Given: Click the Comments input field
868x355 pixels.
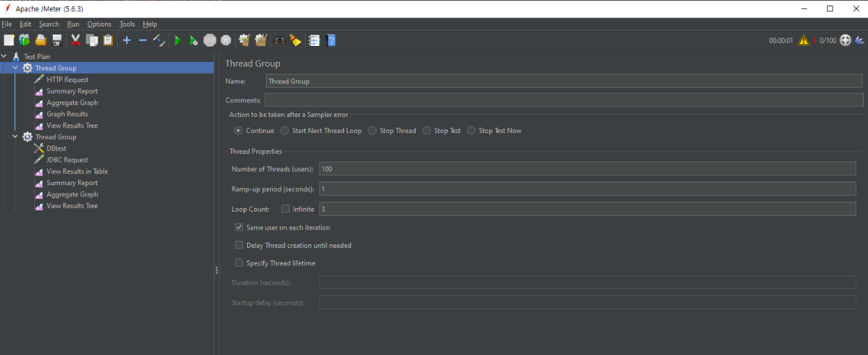Looking at the screenshot, I should point(563,100).
